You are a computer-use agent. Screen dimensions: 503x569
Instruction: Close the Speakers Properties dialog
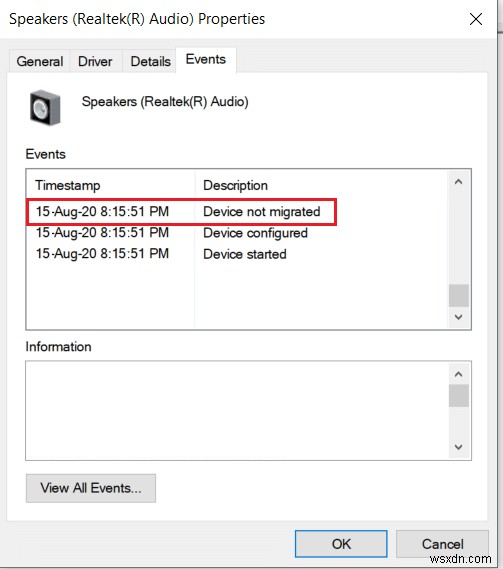pyautogui.click(x=476, y=19)
